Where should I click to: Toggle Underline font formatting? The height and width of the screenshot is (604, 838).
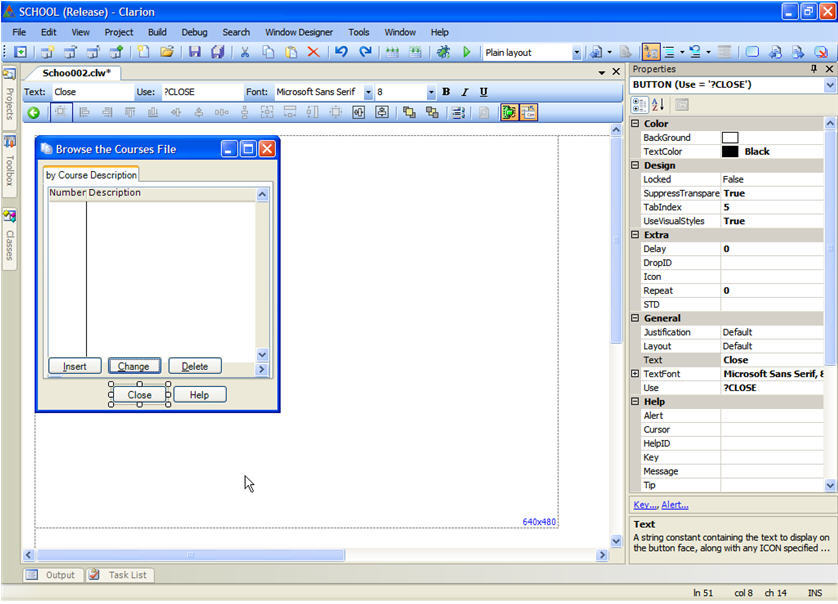(x=484, y=92)
